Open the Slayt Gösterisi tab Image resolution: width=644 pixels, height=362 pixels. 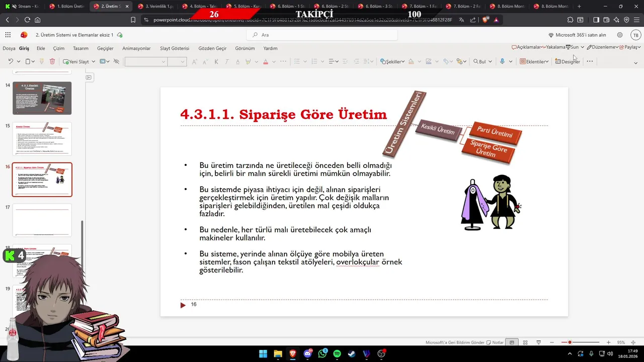pyautogui.click(x=175, y=48)
